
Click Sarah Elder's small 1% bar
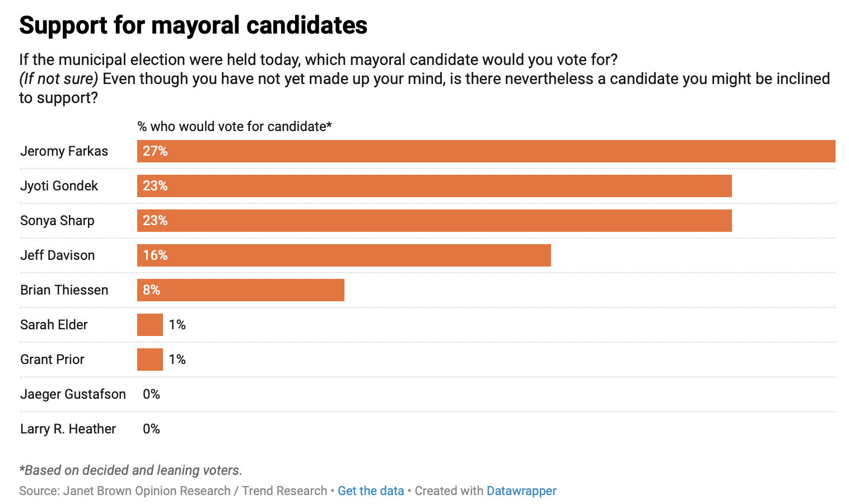pyautogui.click(x=150, y=325)
